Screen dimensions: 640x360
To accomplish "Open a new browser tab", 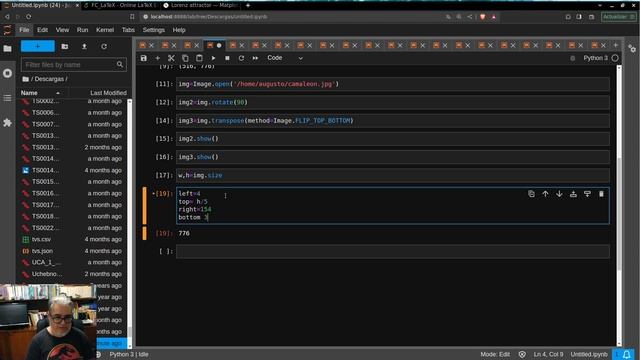I will click(248, 5).
